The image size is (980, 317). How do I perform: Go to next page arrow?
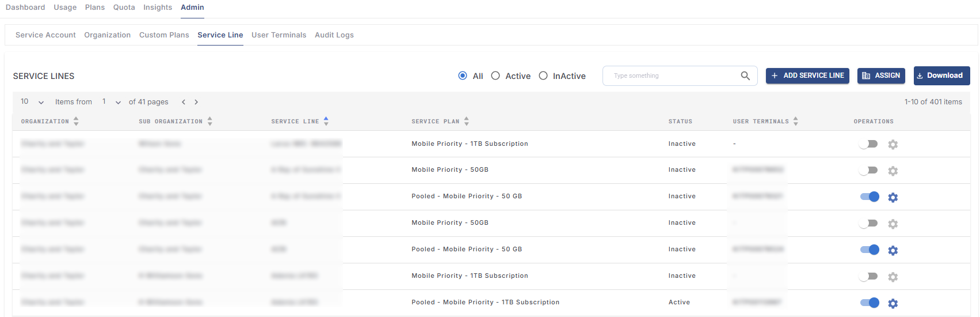click(196, 102)
